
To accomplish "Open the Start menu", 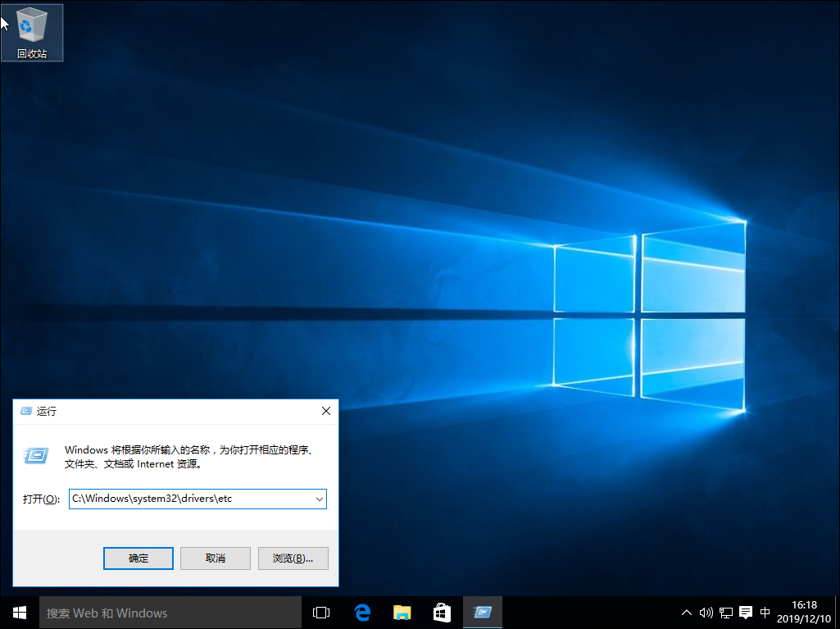I will [x=18, y=612].
